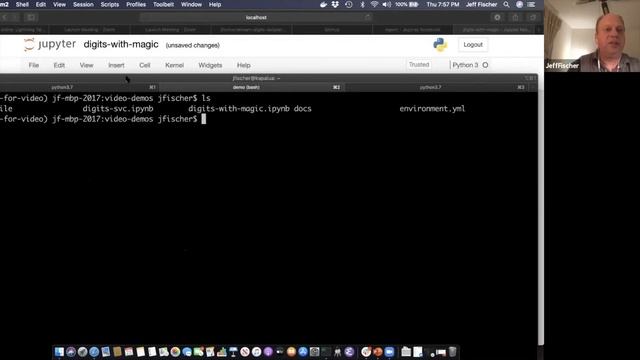This screenshot has width=640, height=360.
Task: Open Safari compass icon in the Dock
Action: 94,352
